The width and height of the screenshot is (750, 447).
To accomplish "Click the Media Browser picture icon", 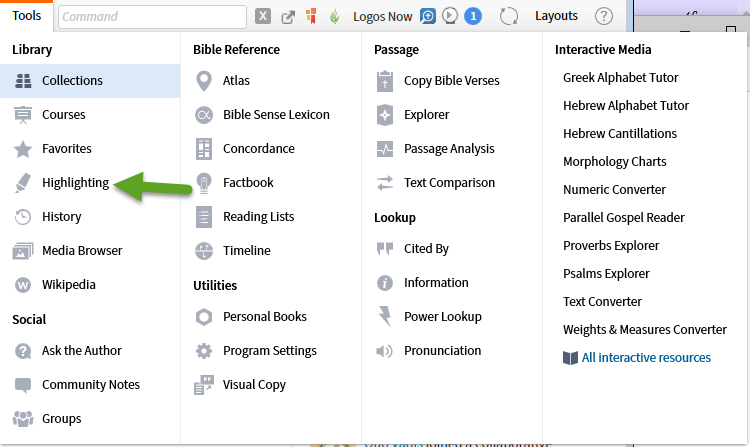I will [23, 251].
